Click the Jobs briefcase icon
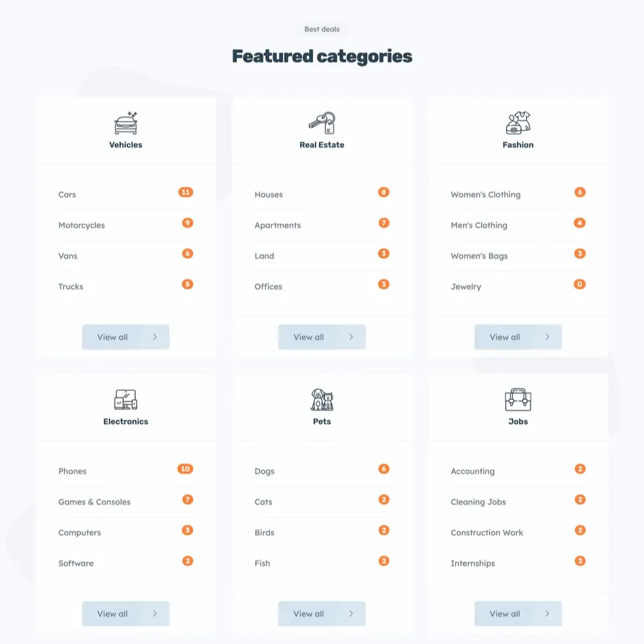The height and width of the screenshot is (644, 644). pyautogui.click(x=518, y=399)
